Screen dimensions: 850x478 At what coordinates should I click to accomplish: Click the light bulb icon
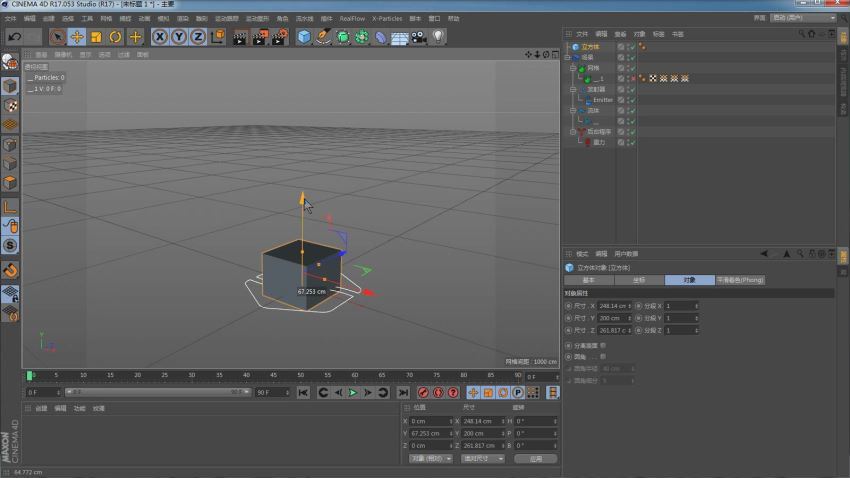tap(438, 37)
